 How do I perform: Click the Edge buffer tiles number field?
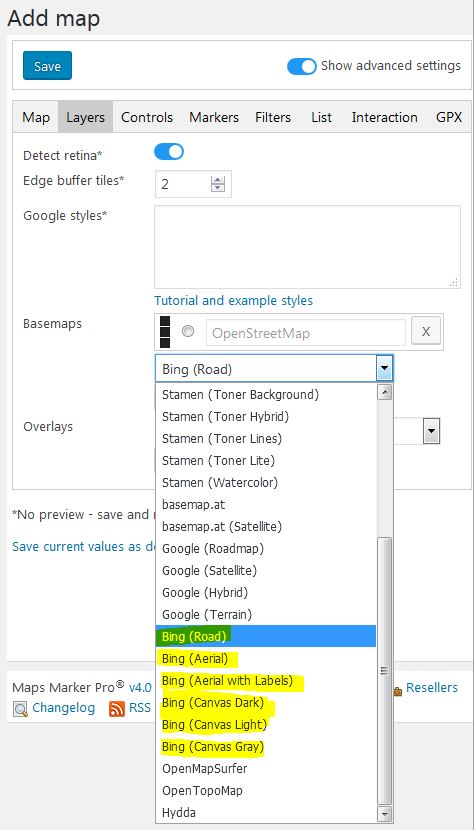click(193, 184)
